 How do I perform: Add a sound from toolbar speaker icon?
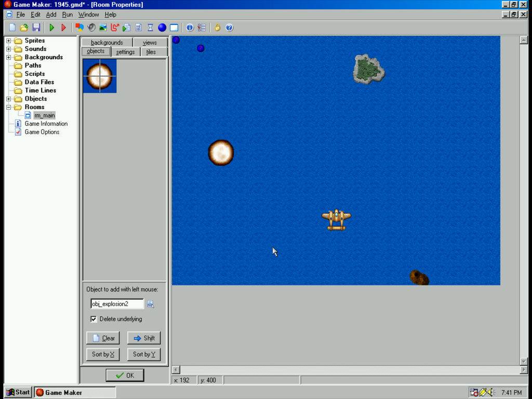click(x=91, y=28)
